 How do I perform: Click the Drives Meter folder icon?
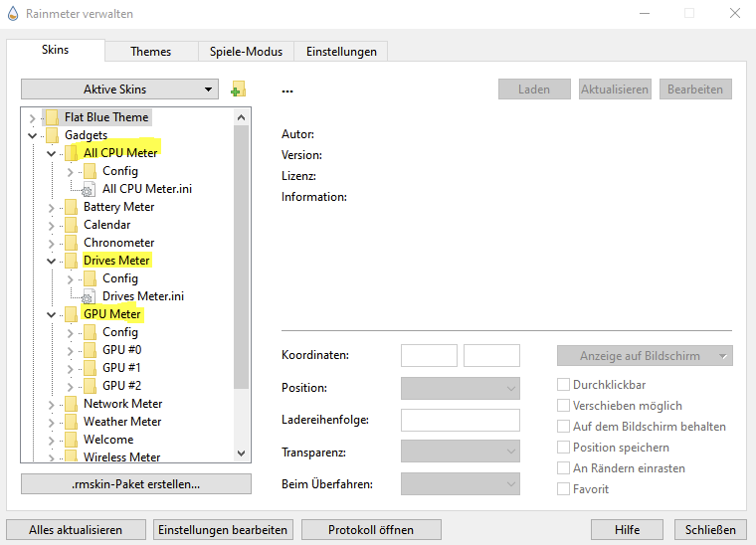[x=71, y=261]
